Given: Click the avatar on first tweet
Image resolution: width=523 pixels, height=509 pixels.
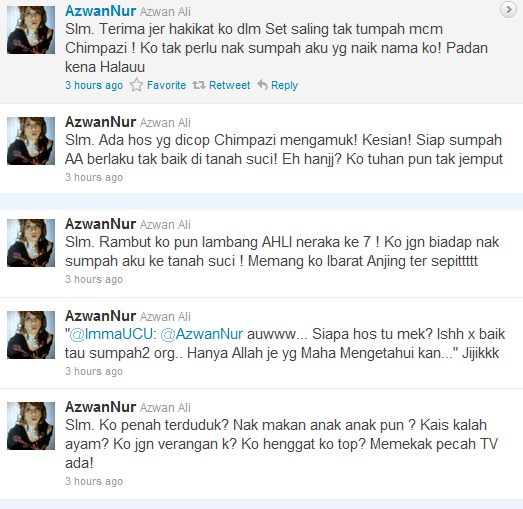Looking at the screenshot, I should [x=31, y=30].
